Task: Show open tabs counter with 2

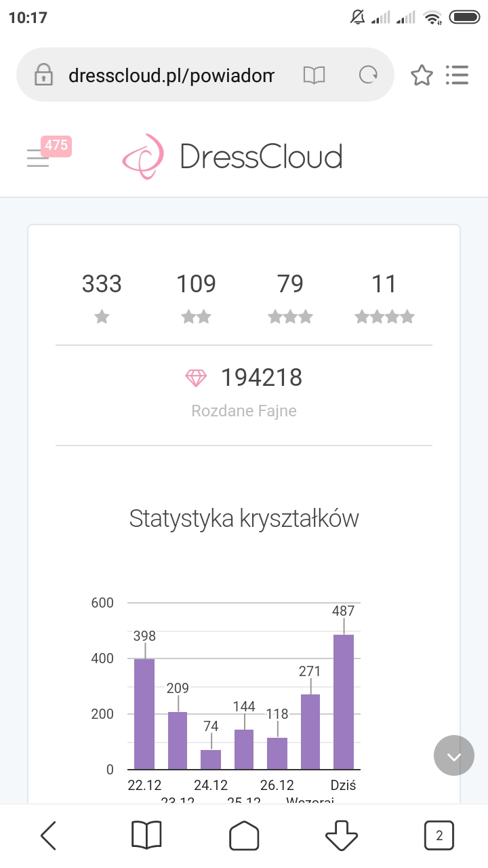Action: coord(439,835)
